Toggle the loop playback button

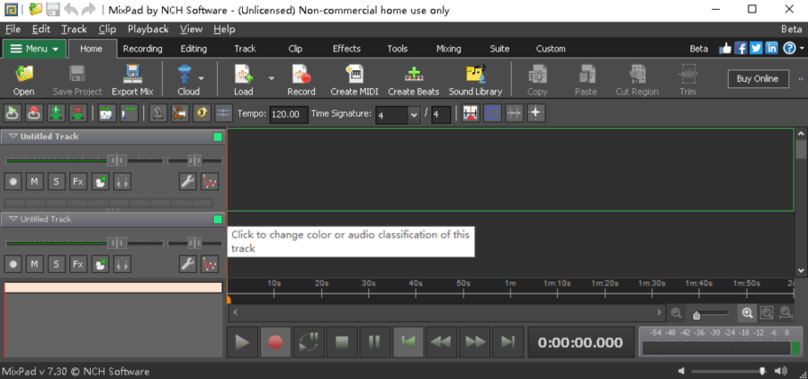[308, 342]
